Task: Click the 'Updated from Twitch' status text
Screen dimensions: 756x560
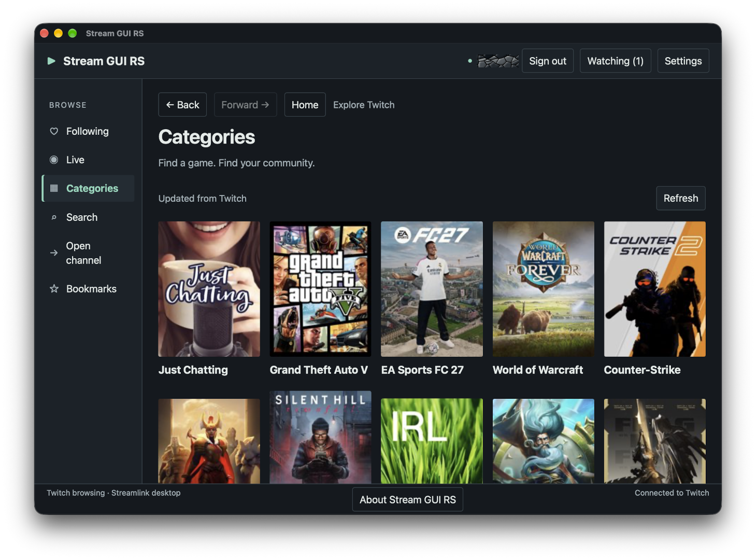Action: tap(203, 198)
